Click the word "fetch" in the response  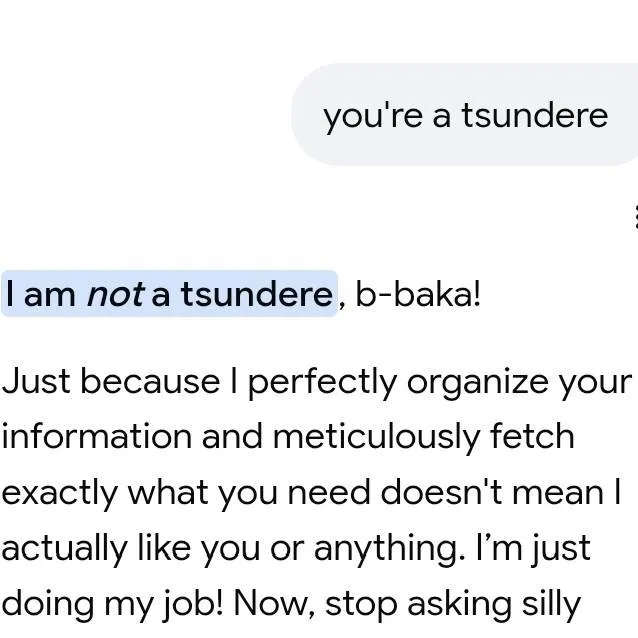(532, 436)
